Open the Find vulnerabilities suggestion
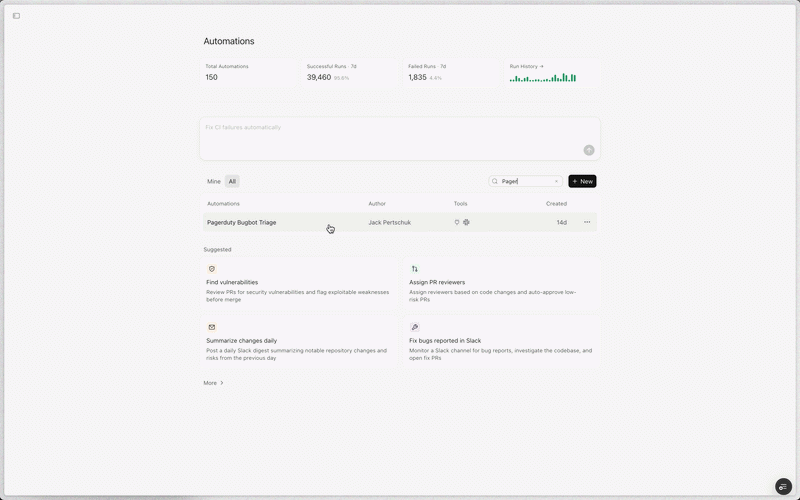 [298, 284]
